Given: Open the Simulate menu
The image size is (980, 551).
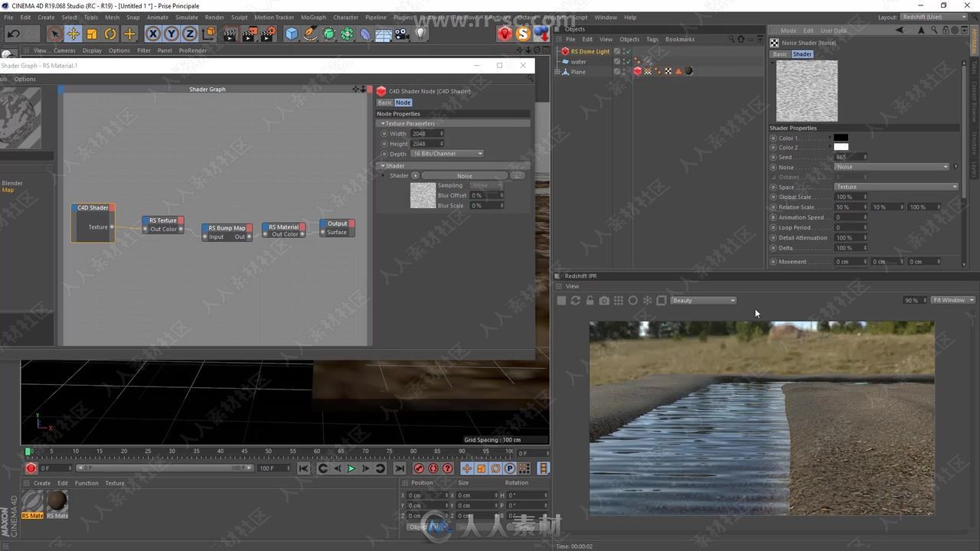Looking at the screenshot, I should click(186, 17).
